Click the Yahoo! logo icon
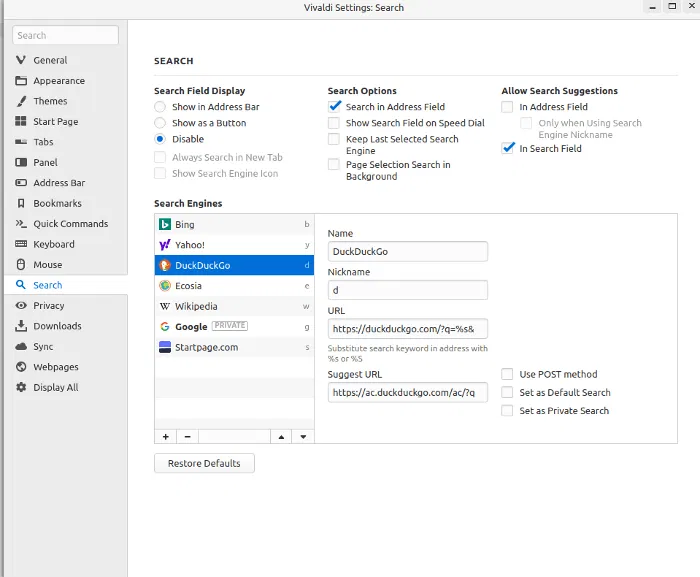The image size is (700, 577). pyautogui.click(x=165, y=245)
